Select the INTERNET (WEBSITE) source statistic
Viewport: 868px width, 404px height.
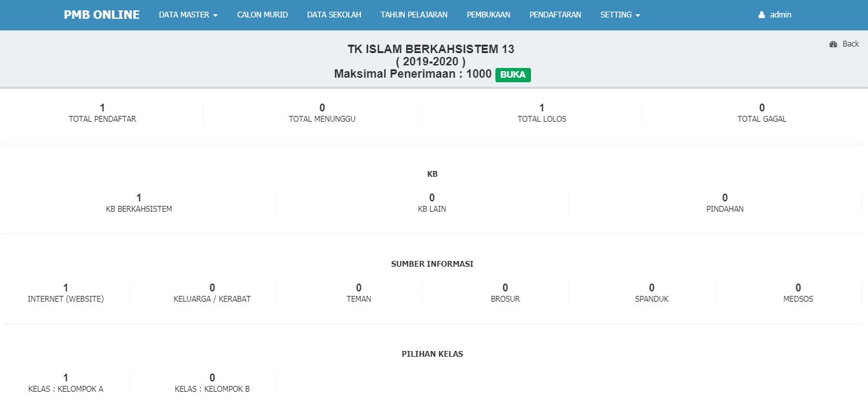tap(65, 293)
